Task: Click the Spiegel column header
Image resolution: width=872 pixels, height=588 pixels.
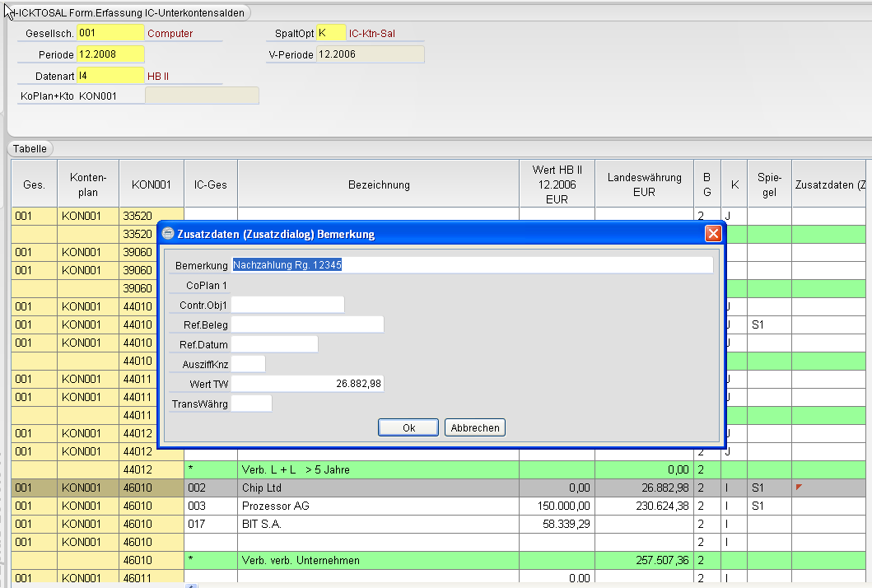Action: tap(769, 184)
